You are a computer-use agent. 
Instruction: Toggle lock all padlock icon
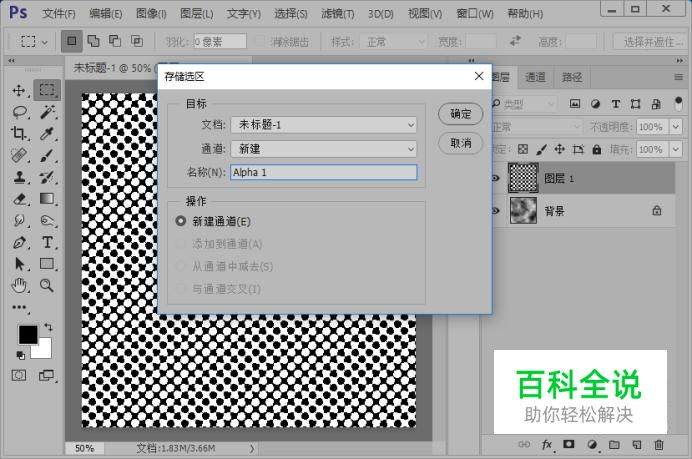pyautogui.click(x=597, y=149)
